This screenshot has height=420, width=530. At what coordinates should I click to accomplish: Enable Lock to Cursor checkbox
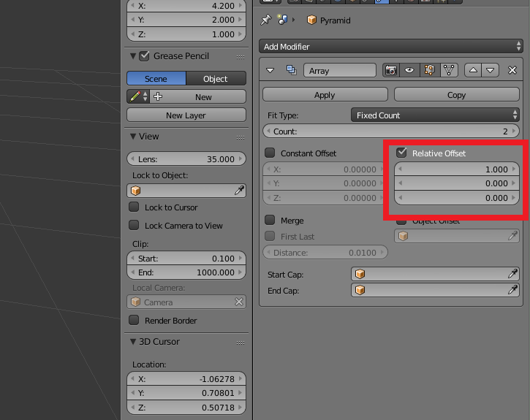pyautogui.click(x=134, y=207)
